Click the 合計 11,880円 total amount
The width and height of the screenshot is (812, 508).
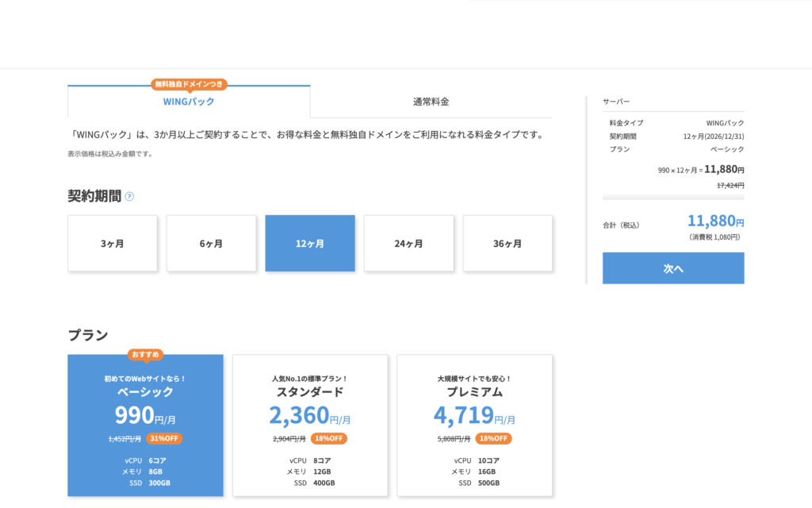(x=715, y=221)
